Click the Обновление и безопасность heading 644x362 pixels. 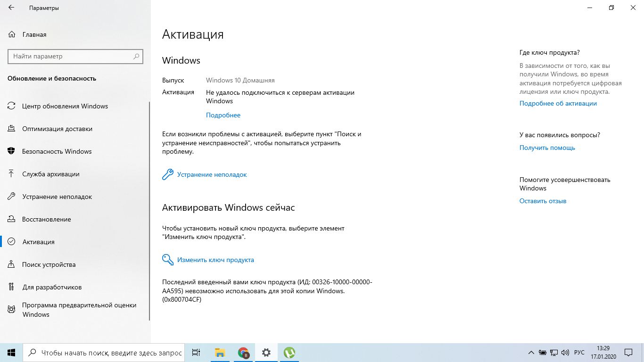coord(52,79)
